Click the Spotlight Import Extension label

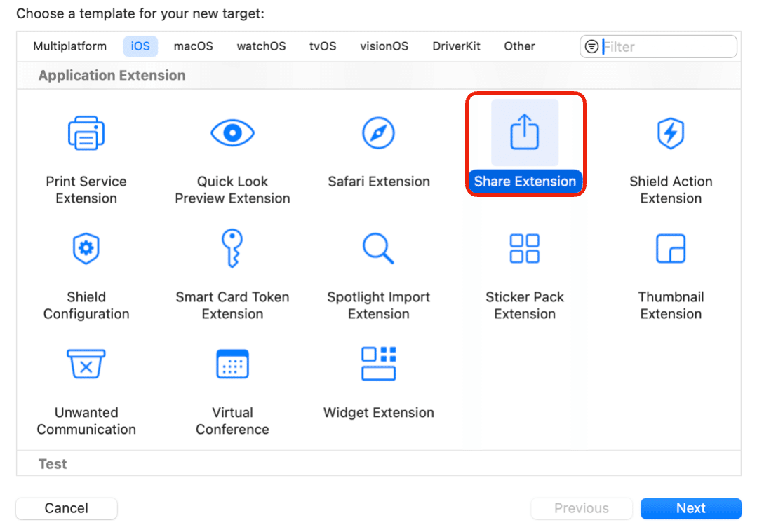(x=379, y=306)
